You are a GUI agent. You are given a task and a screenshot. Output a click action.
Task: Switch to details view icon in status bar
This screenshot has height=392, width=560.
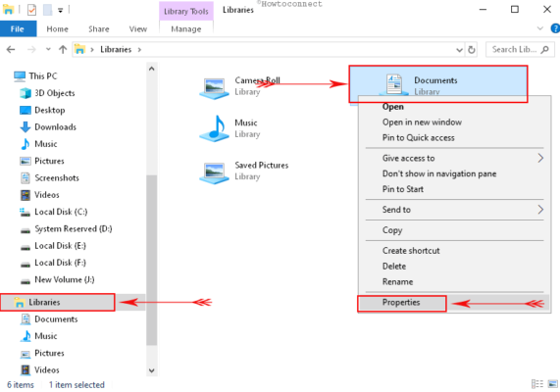[537, 384]
